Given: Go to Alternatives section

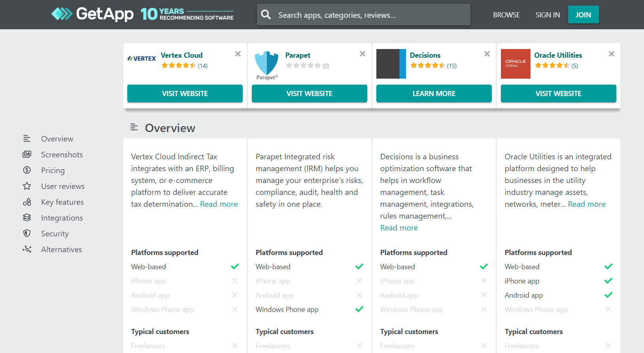Looking at the screenshot, I should pyautogui.click(x=62, y=249).
